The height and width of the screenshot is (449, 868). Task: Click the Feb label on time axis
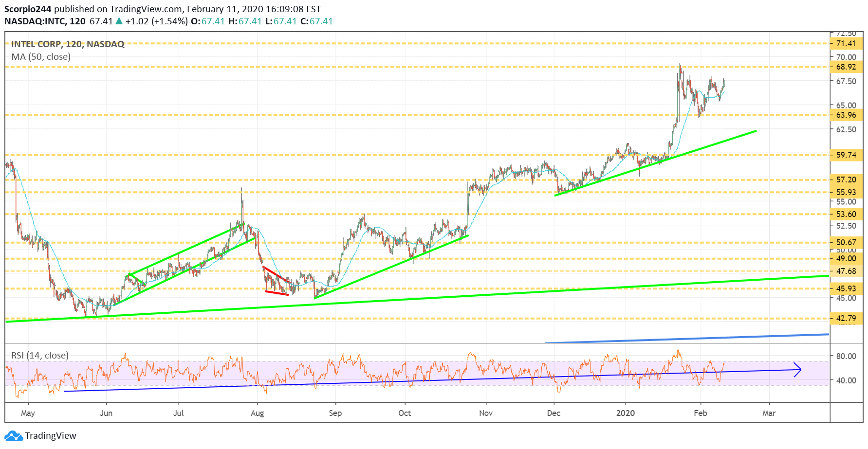pos(700,413)
